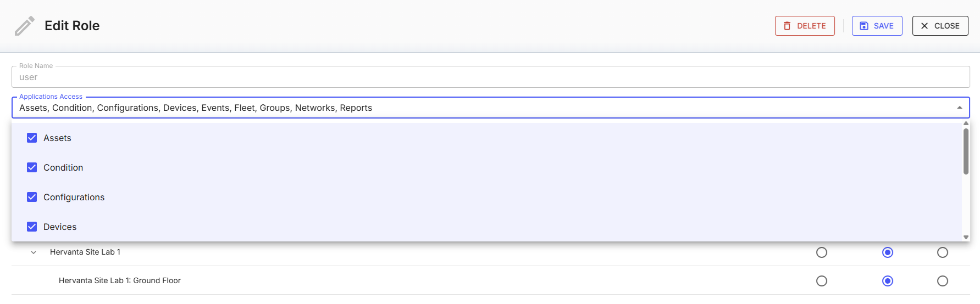Click the trash can icon for Delete
The height and width of the screenshot is (304, 980).
tap(787, 26)
